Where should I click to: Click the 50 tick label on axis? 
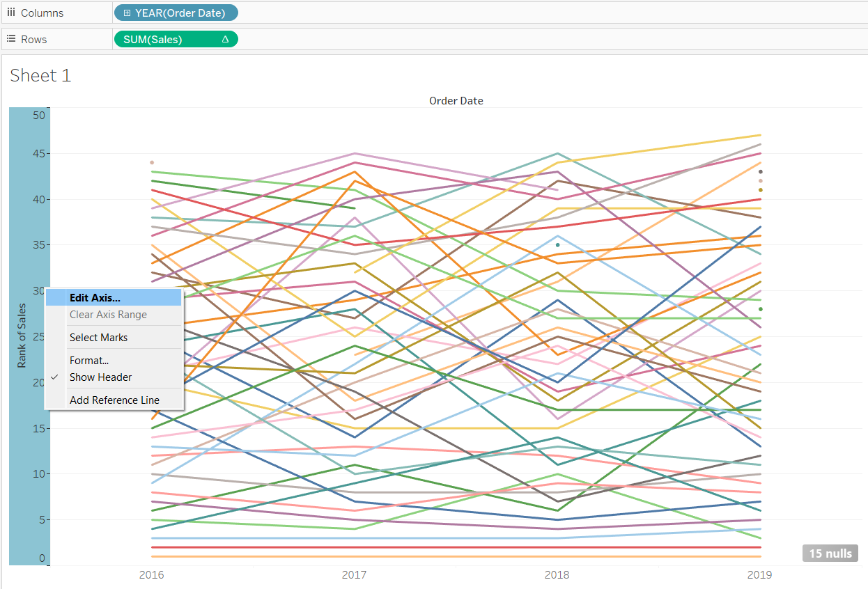39,116
